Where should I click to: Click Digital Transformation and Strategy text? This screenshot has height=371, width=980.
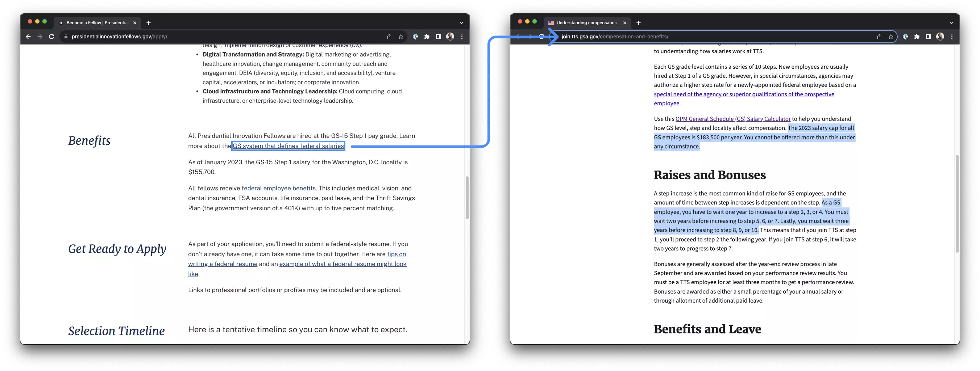point(253,55)
